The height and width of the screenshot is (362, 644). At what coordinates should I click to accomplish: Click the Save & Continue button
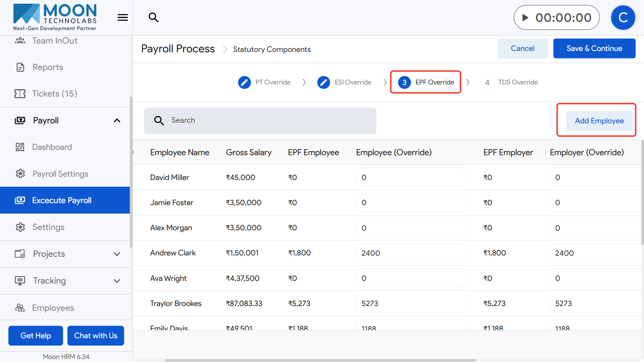594,48
